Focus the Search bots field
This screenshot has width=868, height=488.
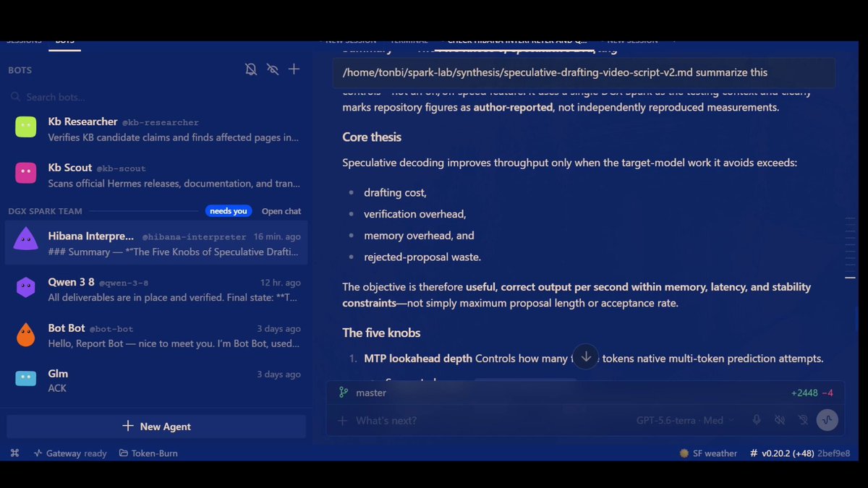tap(156, 97)
